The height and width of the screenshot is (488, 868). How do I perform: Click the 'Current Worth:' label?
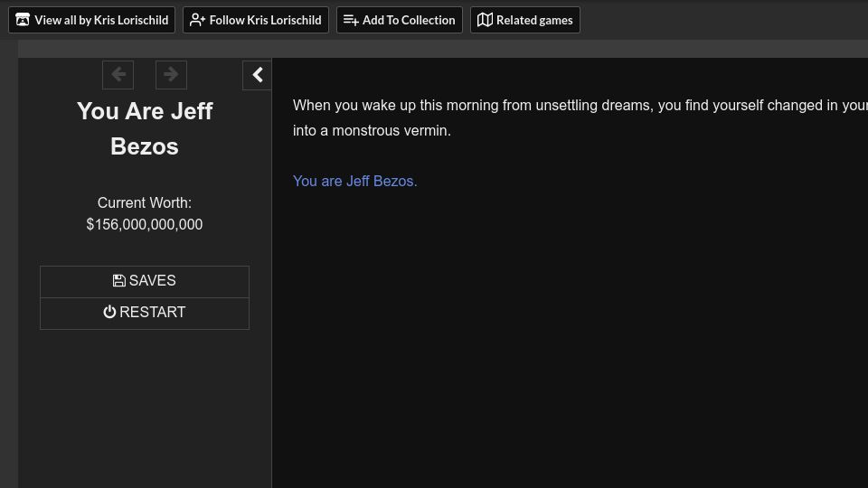tap(145, 203)
